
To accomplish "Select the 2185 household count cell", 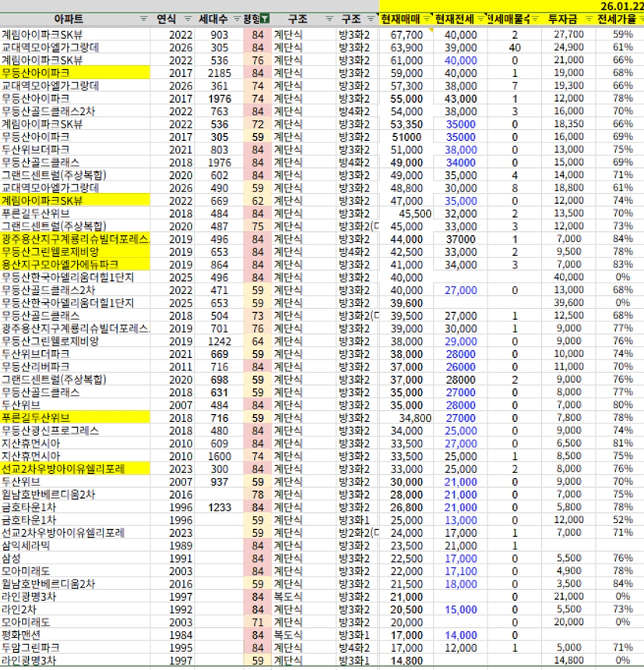I will pyautogui.click(x=220, y=72).
